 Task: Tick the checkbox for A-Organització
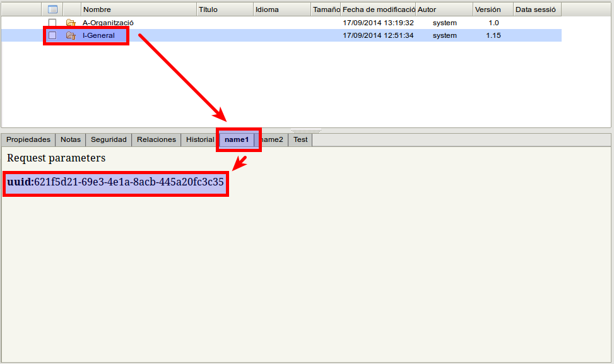[x=52, y=23]
